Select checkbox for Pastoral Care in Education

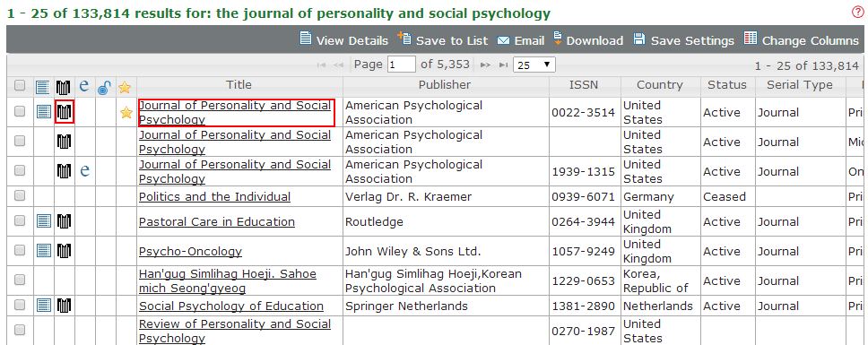click(20, 221)
